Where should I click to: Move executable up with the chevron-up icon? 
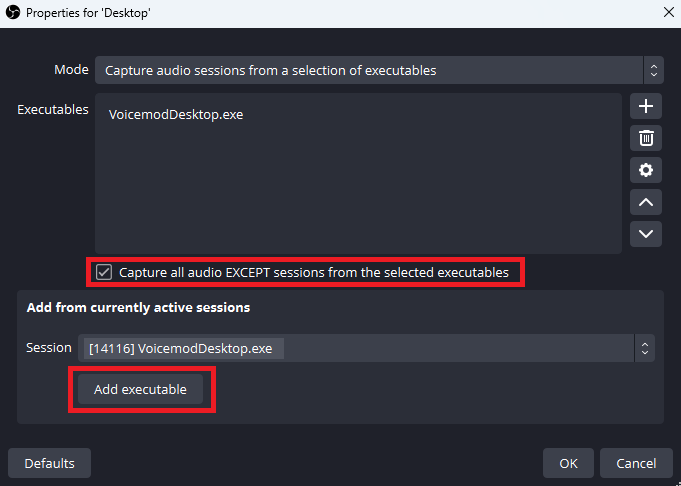tap(646, 202)
